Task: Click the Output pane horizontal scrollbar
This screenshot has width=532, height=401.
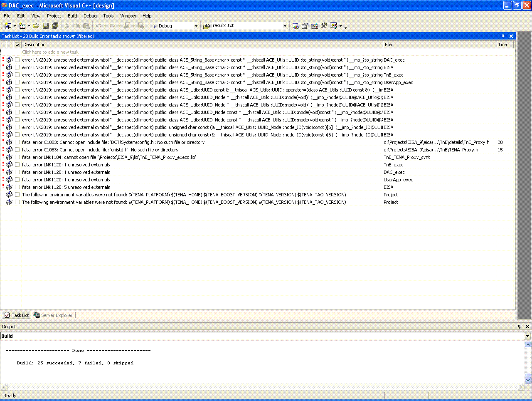Action: (x=262, y=387)
